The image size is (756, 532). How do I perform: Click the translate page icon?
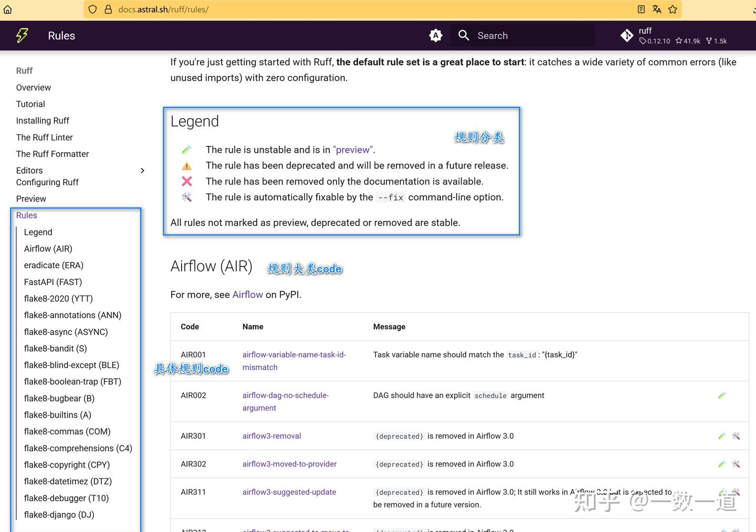point(657,9)
